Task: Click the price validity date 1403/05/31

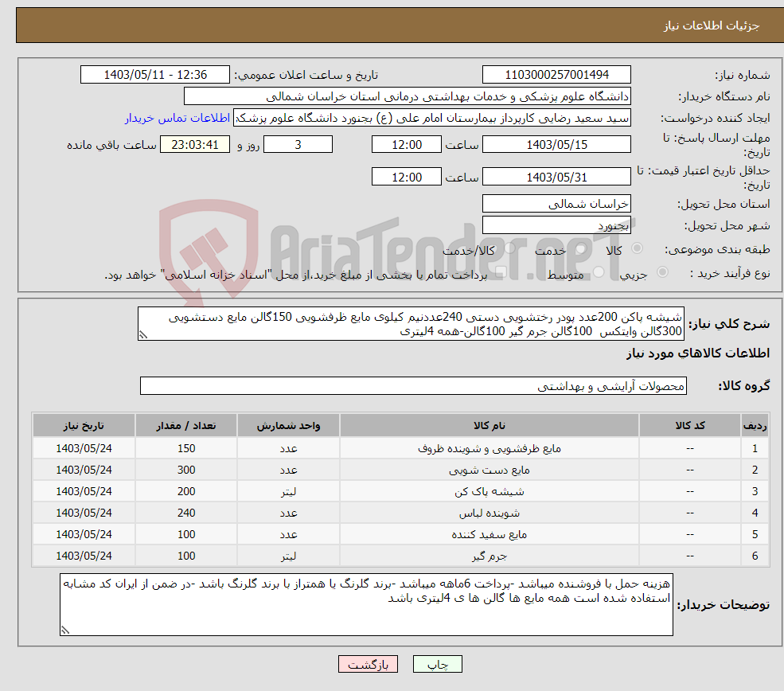Action: coord(556,177)
